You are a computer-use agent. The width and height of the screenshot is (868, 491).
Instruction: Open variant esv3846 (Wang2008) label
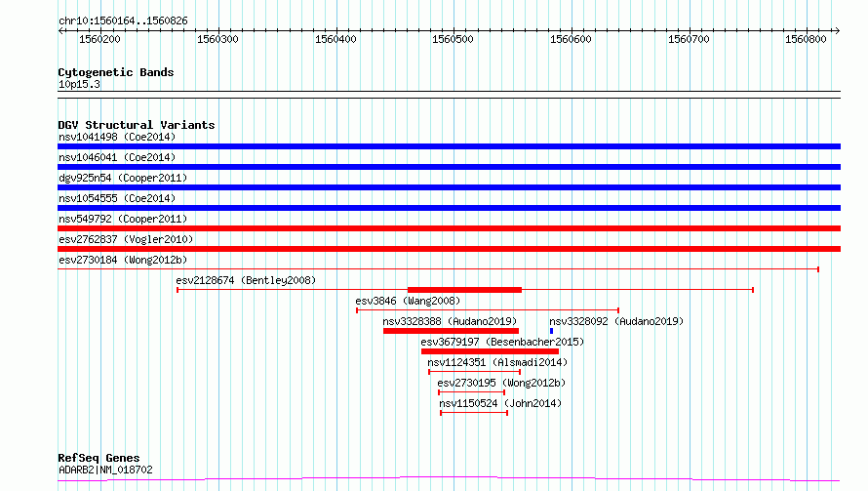(x=408, y=301)
